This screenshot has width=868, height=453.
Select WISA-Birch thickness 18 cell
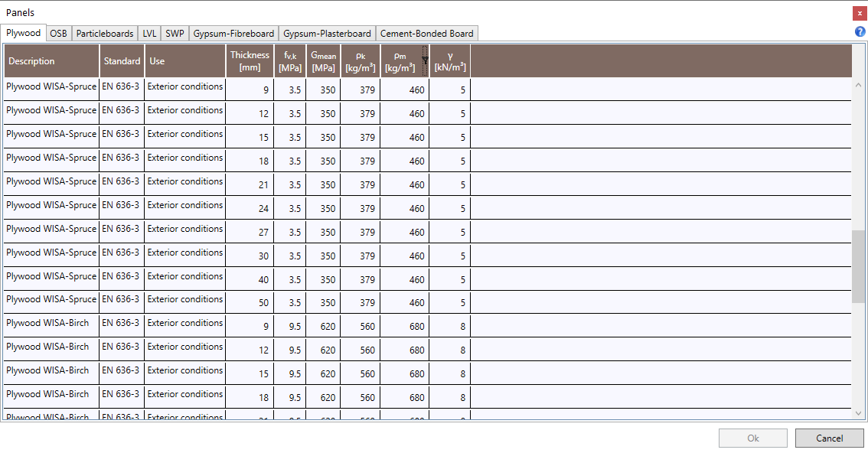click(x=250, y=398)
